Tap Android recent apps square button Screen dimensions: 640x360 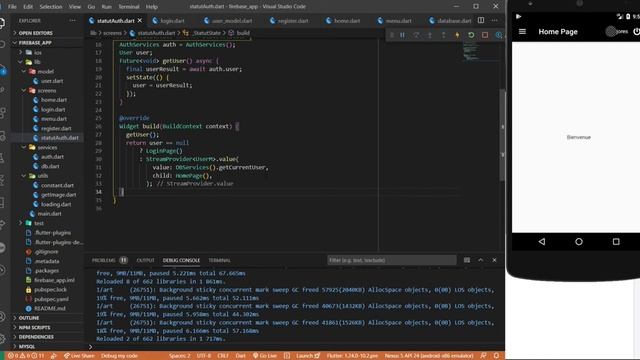point(616,242)
